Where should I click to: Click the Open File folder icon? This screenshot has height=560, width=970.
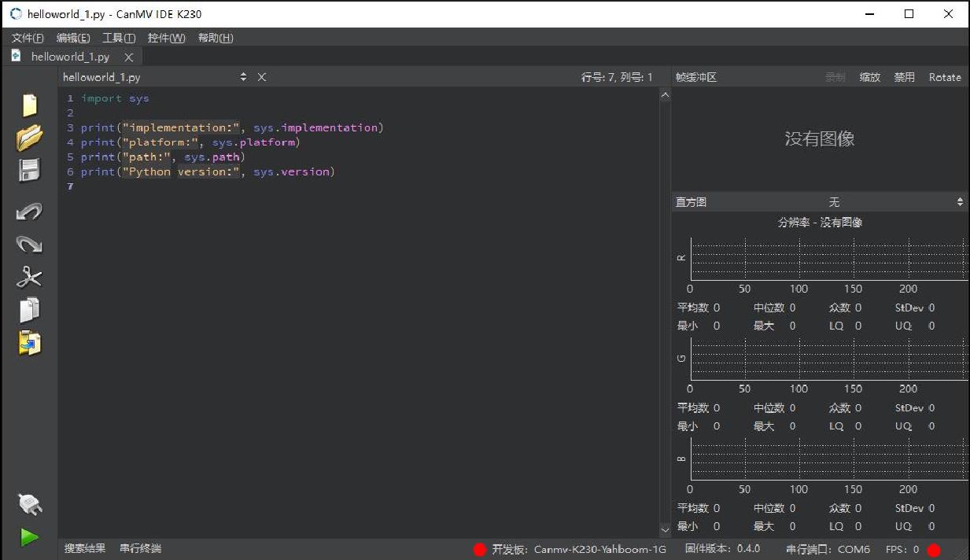point(29,138)
